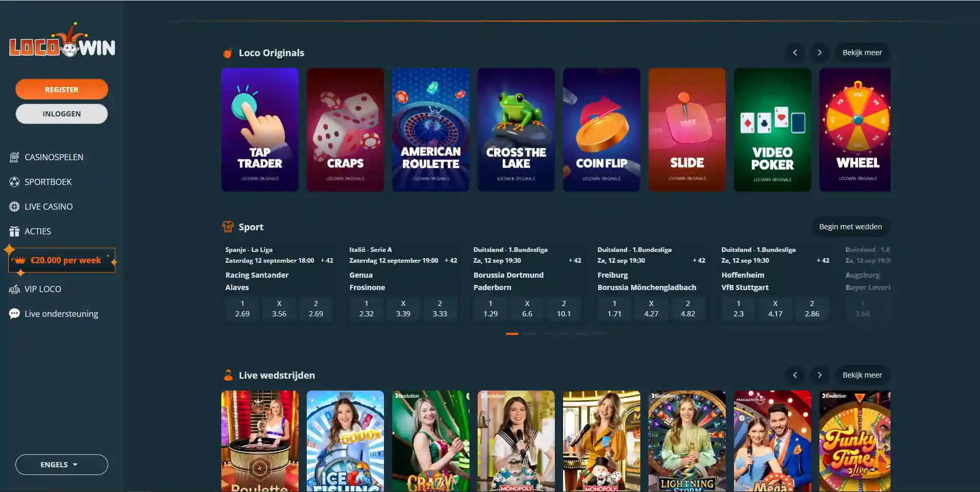Click the orange Register button

point(62,89)
